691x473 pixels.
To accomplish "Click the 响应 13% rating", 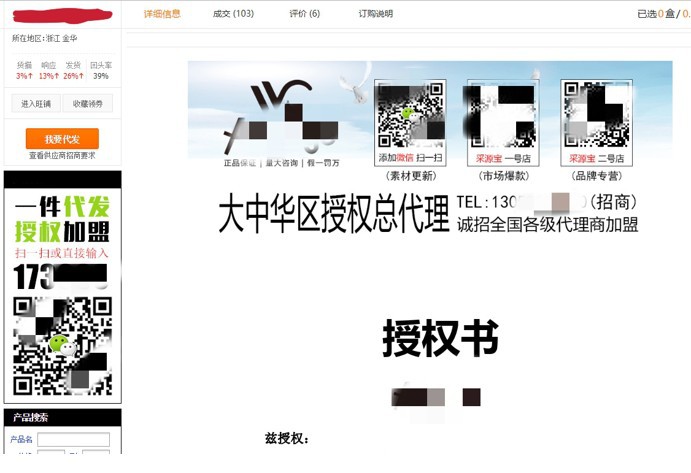I will pyautogui.click(x=48, y=71).
